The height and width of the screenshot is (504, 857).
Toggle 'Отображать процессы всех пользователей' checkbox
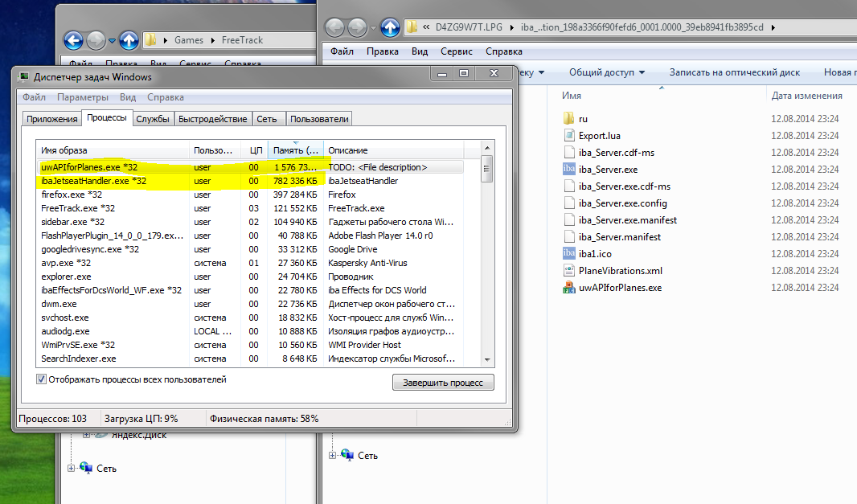(41, 379)
